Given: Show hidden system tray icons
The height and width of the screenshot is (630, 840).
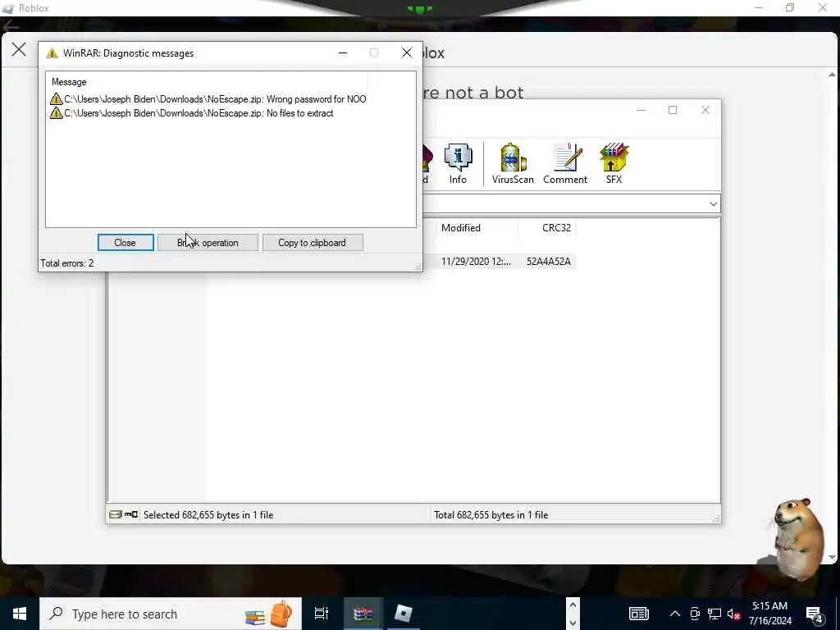Looking at the screenshot, I should pyautogui.click(x=675, y=614).
